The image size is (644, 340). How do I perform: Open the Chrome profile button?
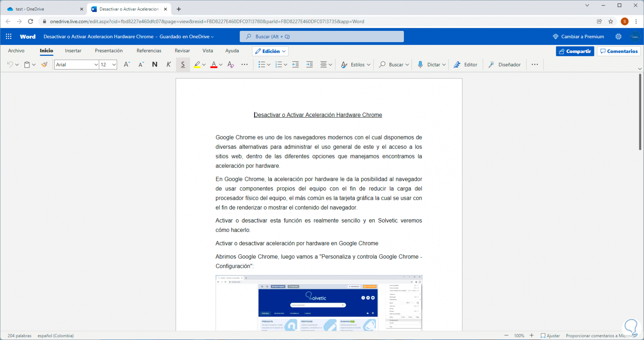625,21
